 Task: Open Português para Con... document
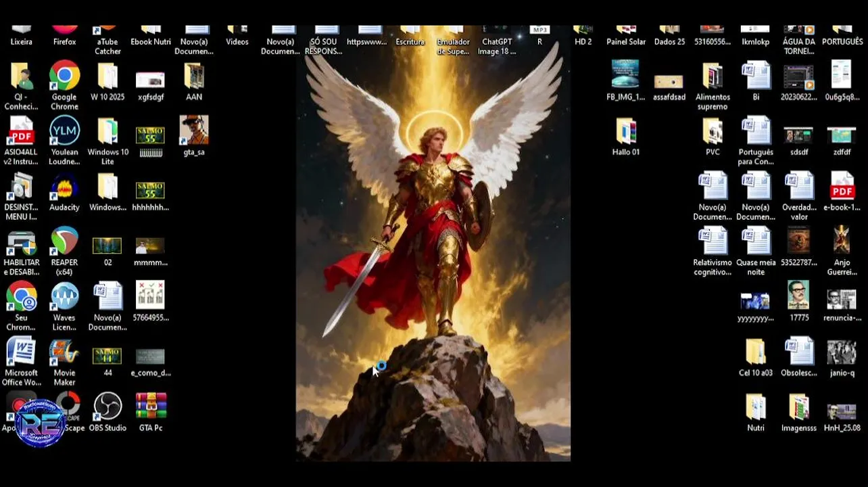[756, 131]
